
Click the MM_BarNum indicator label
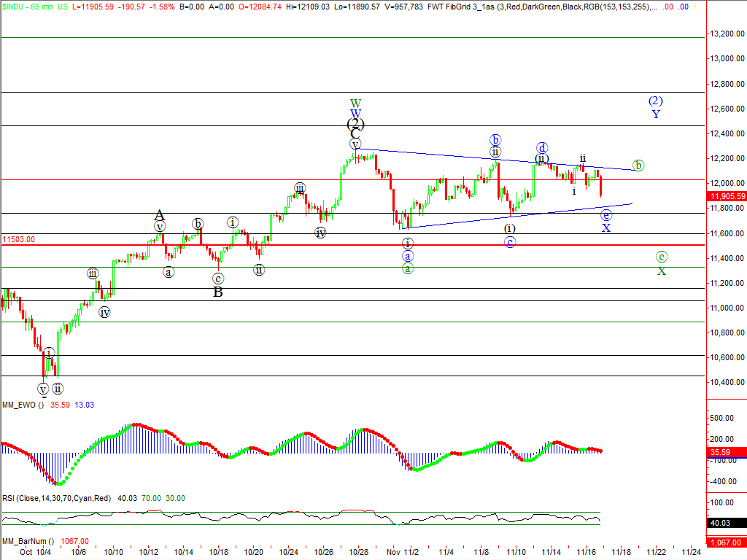[27, 541]
